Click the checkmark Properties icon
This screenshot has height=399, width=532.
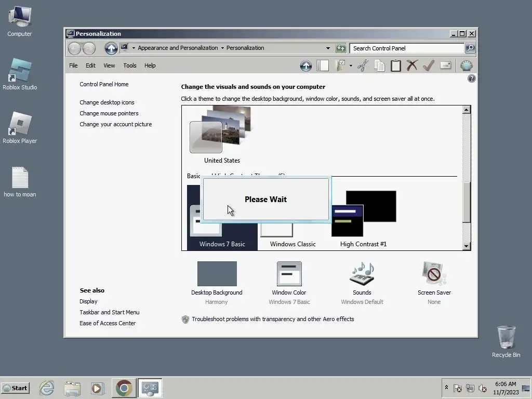(429, 65)
